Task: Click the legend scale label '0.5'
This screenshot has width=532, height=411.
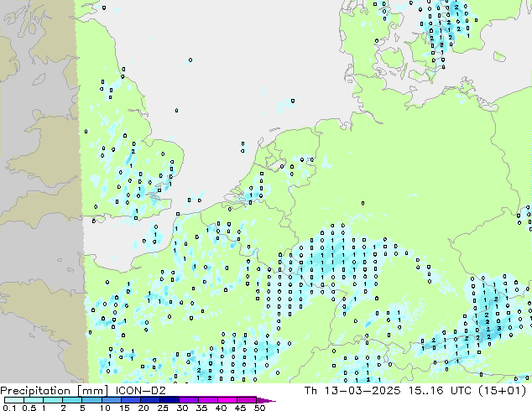Action: point(29,408)
